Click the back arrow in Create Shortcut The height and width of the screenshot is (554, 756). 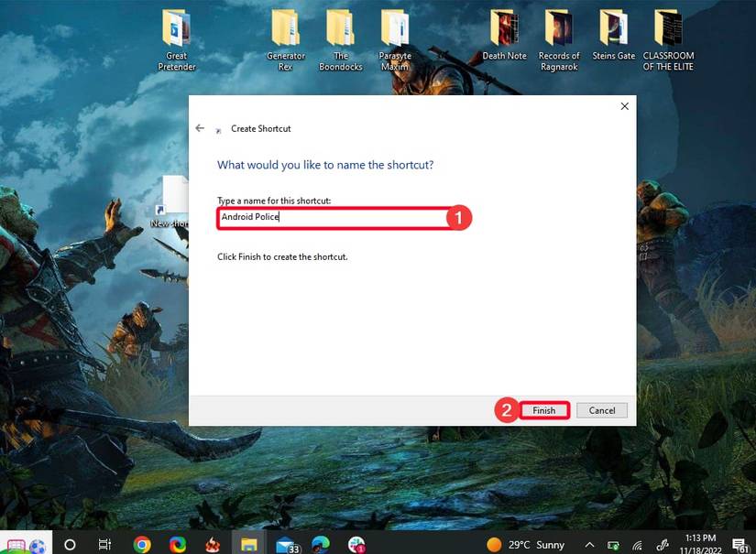[x=200, y=128]
